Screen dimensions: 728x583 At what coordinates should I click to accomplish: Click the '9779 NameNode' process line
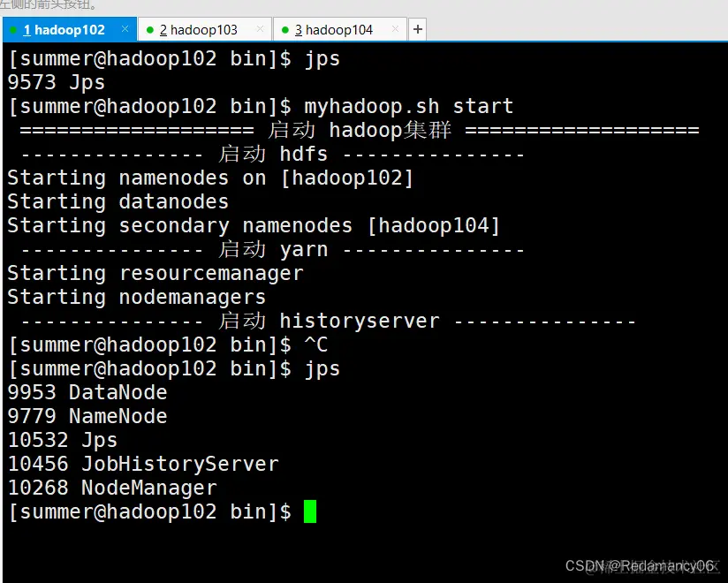[87, 416]
